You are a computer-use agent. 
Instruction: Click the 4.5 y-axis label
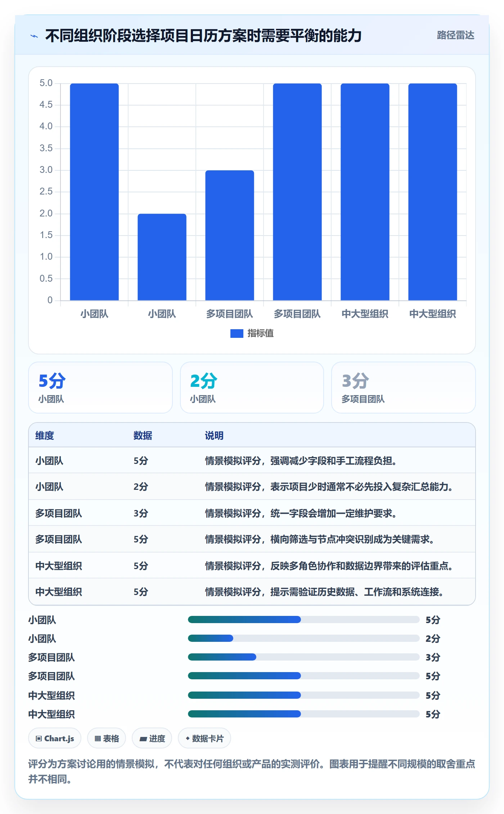[46, 104]
